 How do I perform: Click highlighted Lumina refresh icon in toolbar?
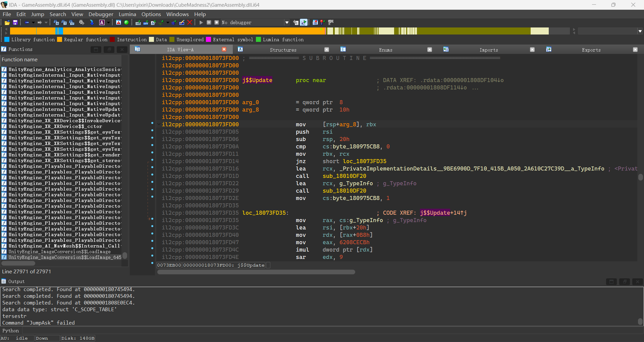304,22
